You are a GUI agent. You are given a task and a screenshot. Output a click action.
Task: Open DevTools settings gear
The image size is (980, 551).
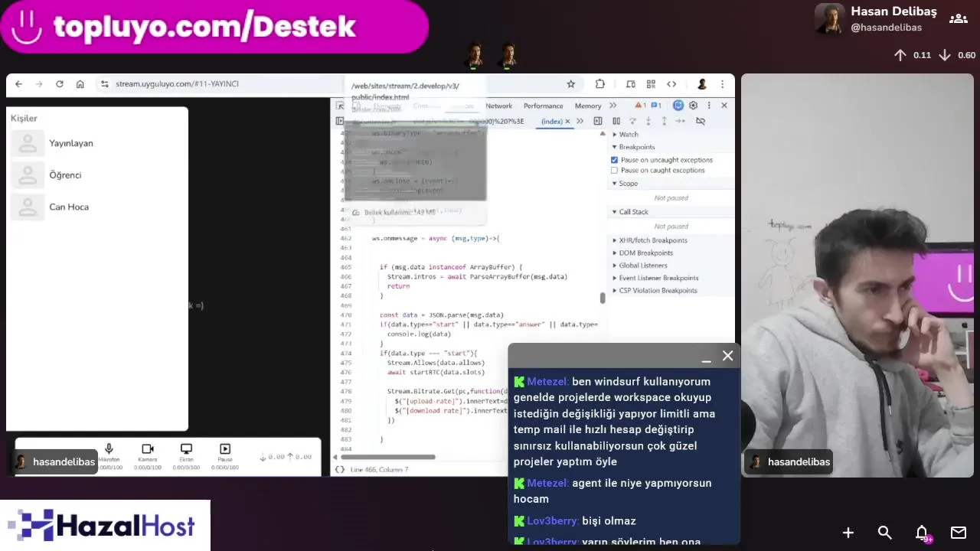[x=693, y=106]
